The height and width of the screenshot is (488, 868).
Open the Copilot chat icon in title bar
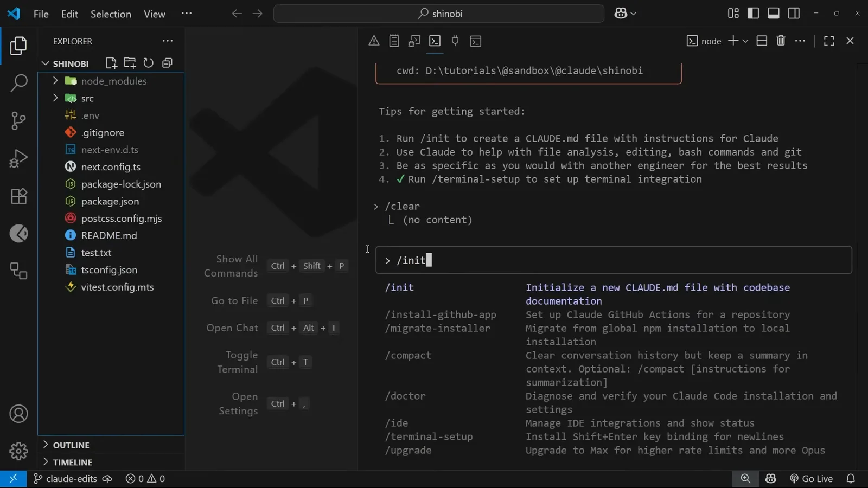621,14
